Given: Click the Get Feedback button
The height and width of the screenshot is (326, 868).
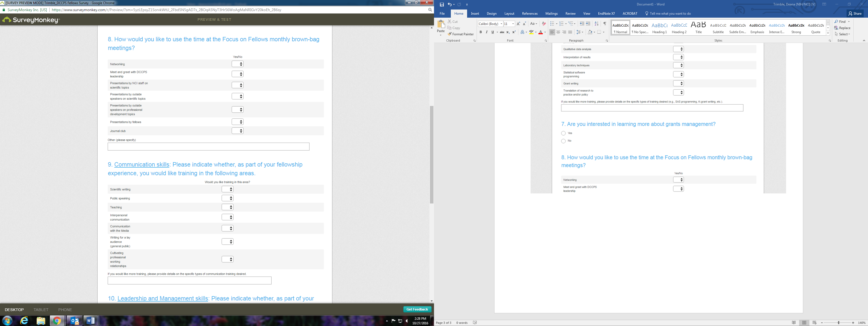Looking at the screenshot, I should pyautogui.click(x=417, y=309).
